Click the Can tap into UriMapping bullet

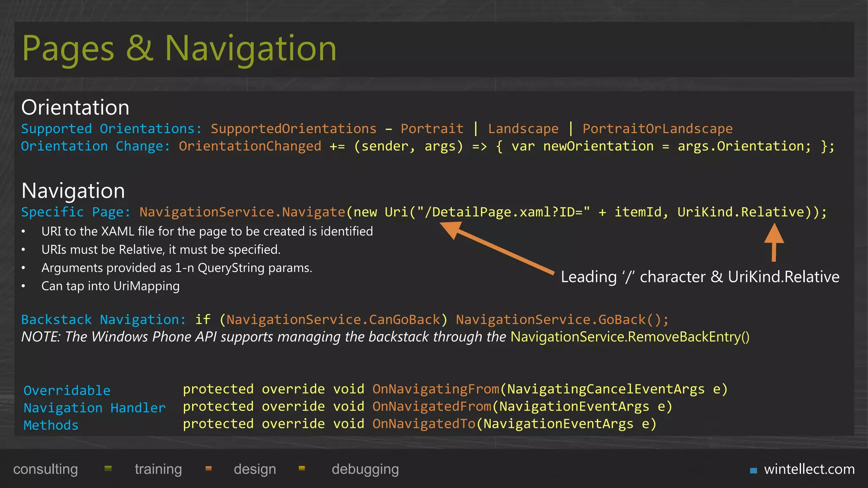[x=110, y=286]
